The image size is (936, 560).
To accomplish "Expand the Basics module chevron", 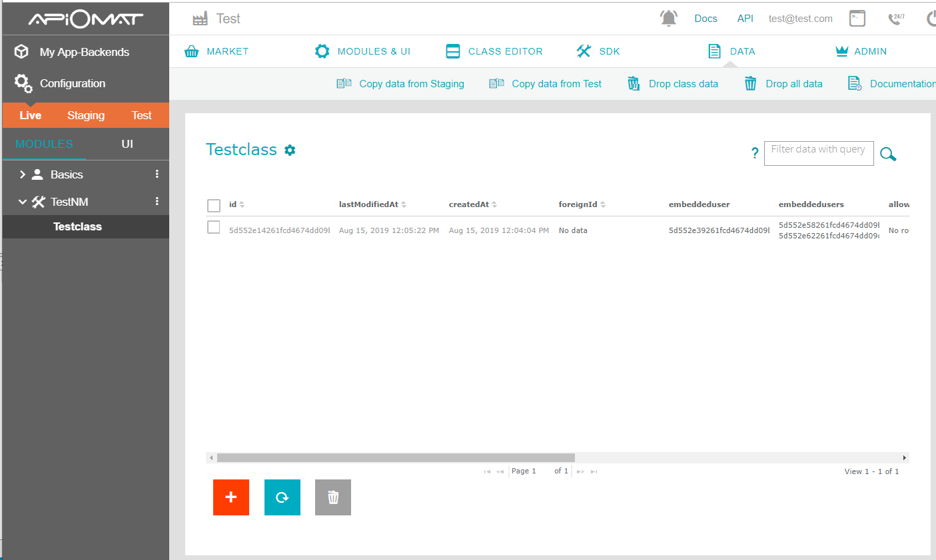I will tap(23, 174).
